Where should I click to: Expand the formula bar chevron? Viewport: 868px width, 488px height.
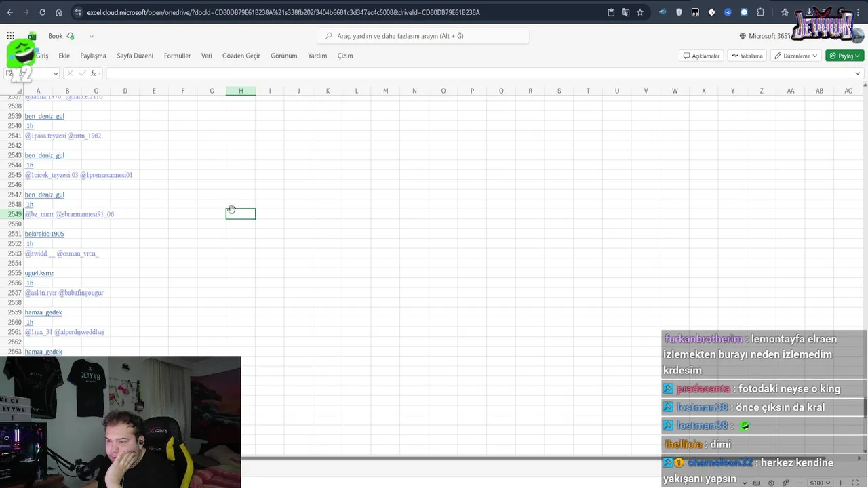858,73
